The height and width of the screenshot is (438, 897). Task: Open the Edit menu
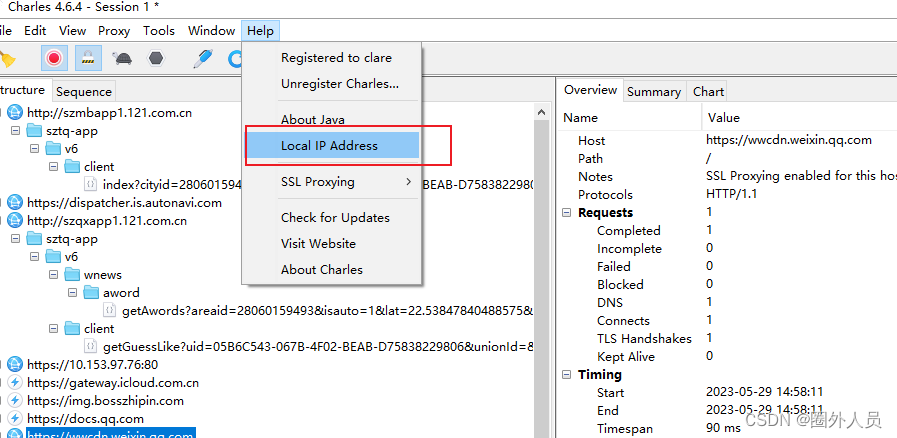pyautogui.click(x=35, y=30)
